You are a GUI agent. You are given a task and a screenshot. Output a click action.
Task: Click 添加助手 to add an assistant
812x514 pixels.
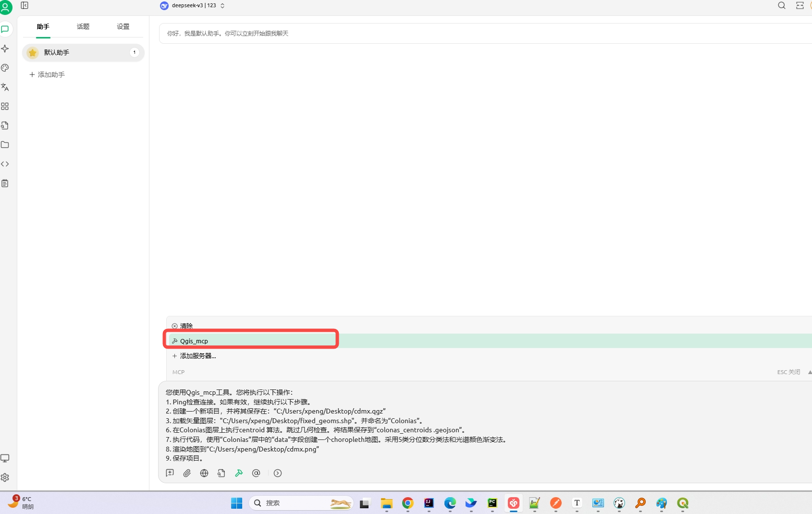tap(47, 75)
